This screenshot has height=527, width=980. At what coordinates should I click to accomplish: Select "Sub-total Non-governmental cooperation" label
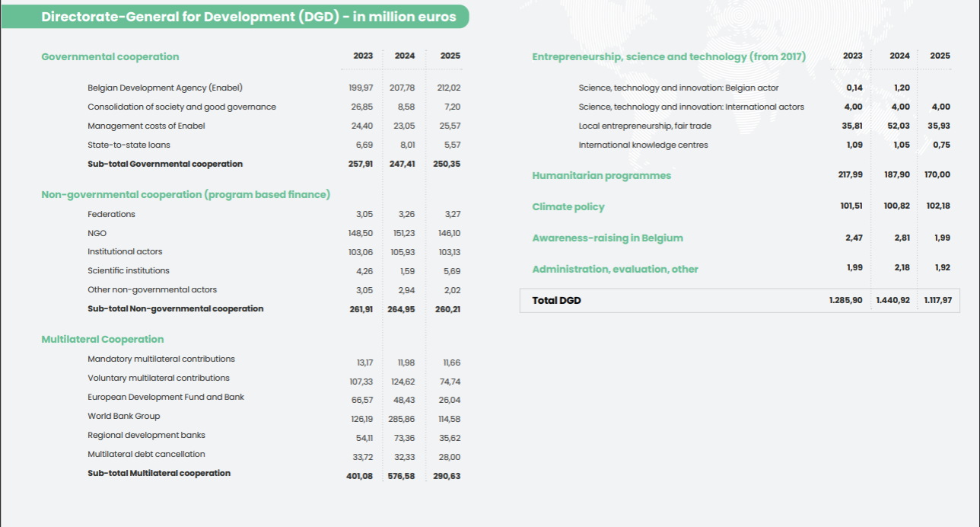(x=176, y=308)
